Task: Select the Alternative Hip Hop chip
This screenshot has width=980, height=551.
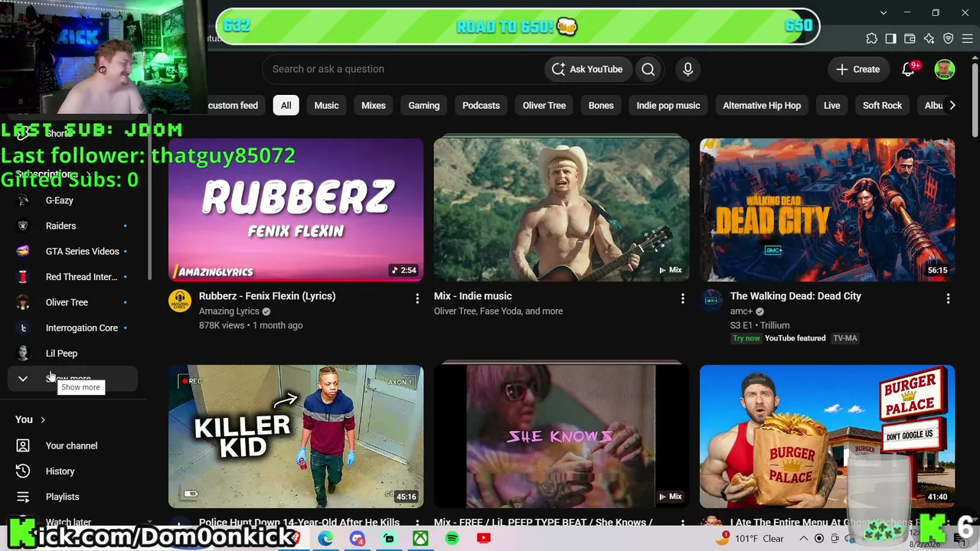Action: coord(762,106)
